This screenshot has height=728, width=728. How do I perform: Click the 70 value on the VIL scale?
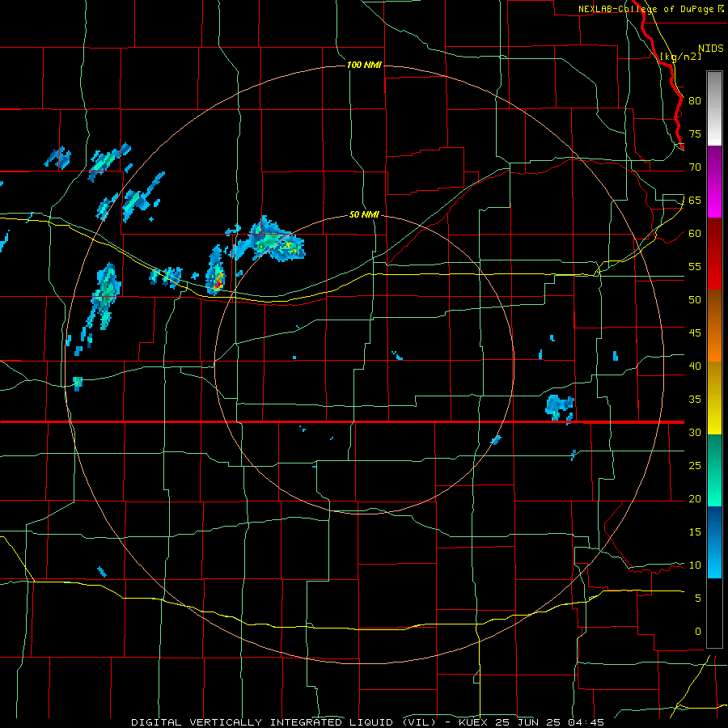coord(695,167)
